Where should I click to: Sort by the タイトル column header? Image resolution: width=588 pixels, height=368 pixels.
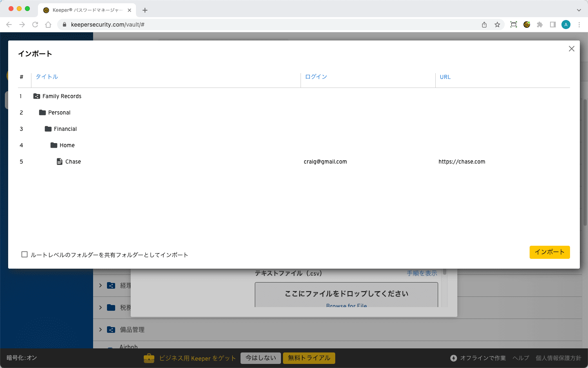47,77
